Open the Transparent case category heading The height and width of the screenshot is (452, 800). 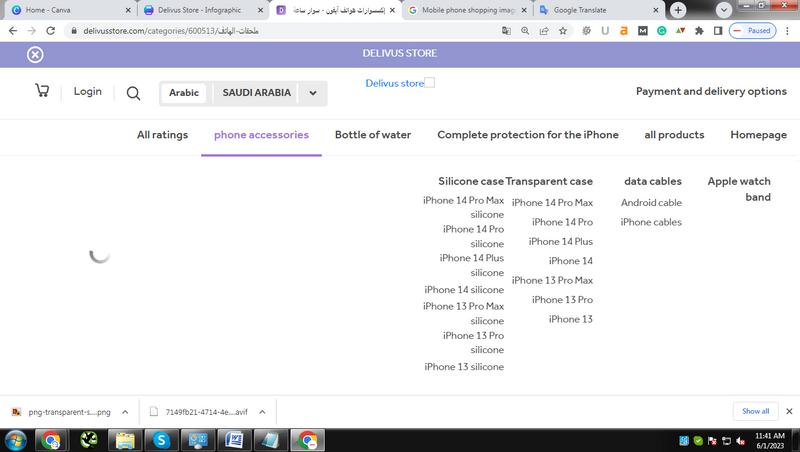pos(549,181)
